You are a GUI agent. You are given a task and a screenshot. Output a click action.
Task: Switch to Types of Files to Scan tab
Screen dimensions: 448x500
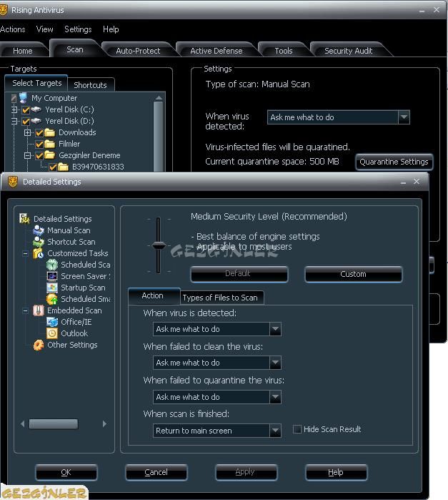pos(220,298)
